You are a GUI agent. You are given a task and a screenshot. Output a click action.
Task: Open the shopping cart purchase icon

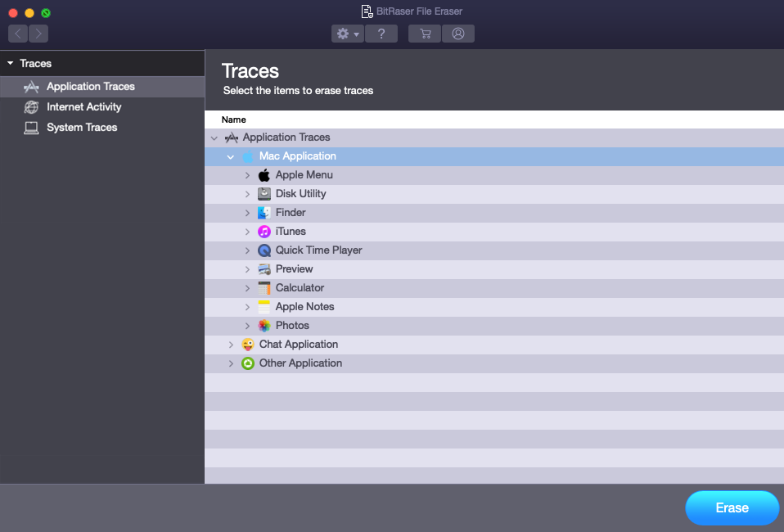[x=425, y=34]
